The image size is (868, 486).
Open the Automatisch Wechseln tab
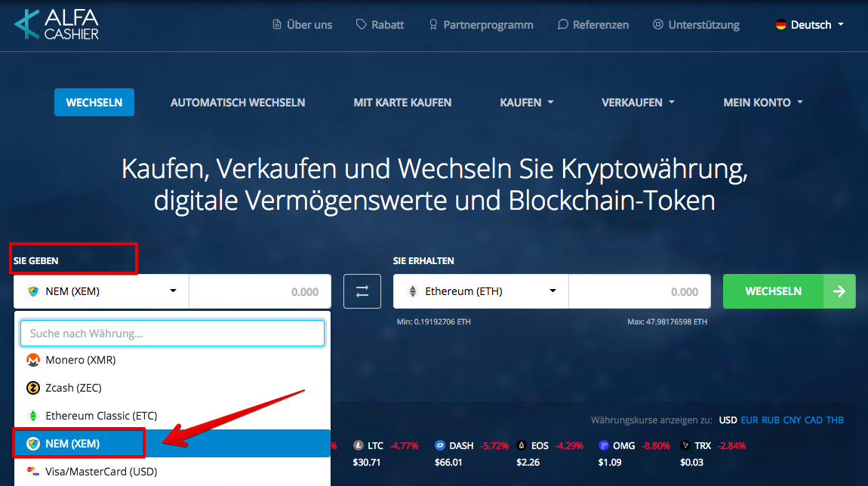(238, 103)
